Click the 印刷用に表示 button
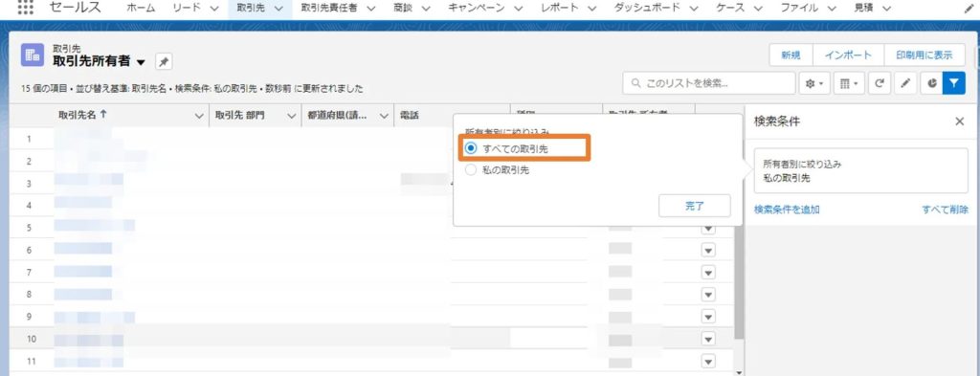The image size is (980, 376). point(924,55)
